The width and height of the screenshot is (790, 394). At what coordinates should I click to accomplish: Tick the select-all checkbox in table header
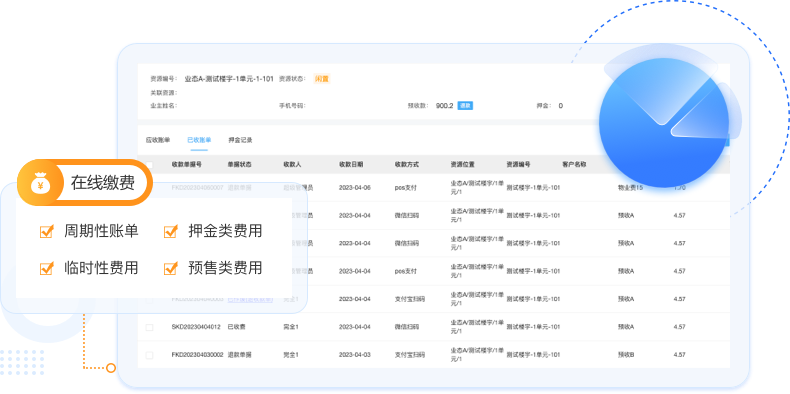[x=149, y=165]
